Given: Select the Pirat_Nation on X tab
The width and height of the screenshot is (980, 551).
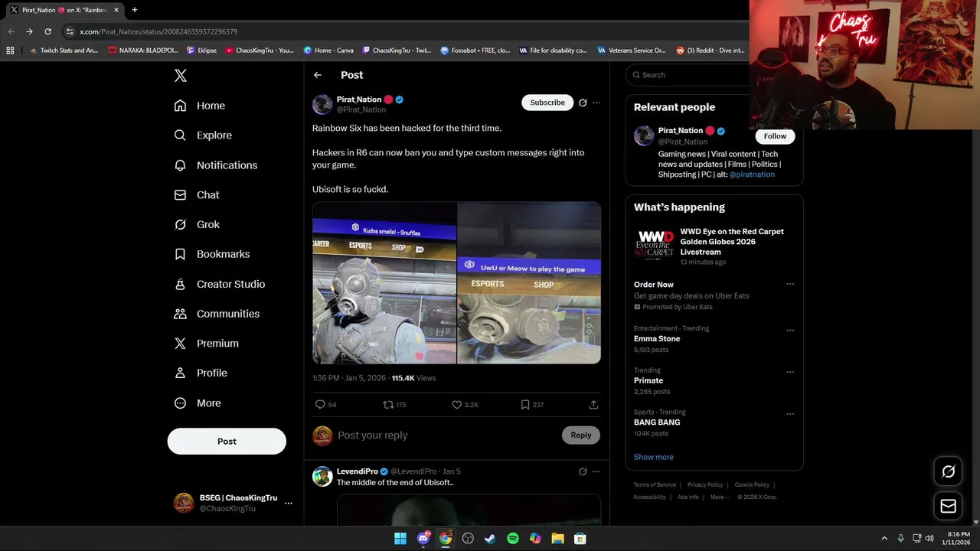Looking at the screenshot, I should tap(64, 10).
